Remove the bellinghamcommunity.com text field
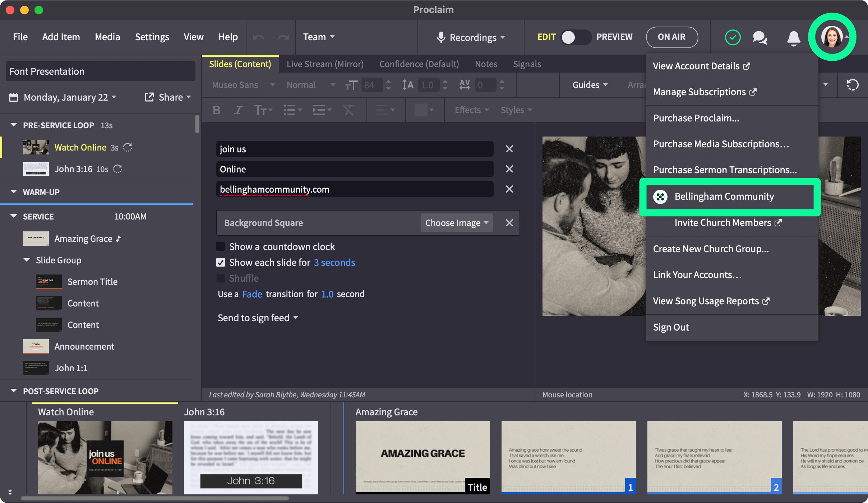Viewport: 868px width, 503px height. [509, 189]
